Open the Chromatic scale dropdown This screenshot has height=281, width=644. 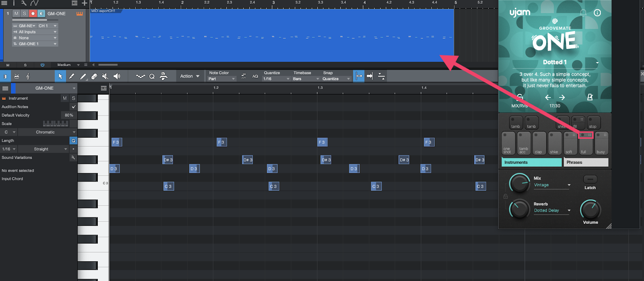(47, 132)
